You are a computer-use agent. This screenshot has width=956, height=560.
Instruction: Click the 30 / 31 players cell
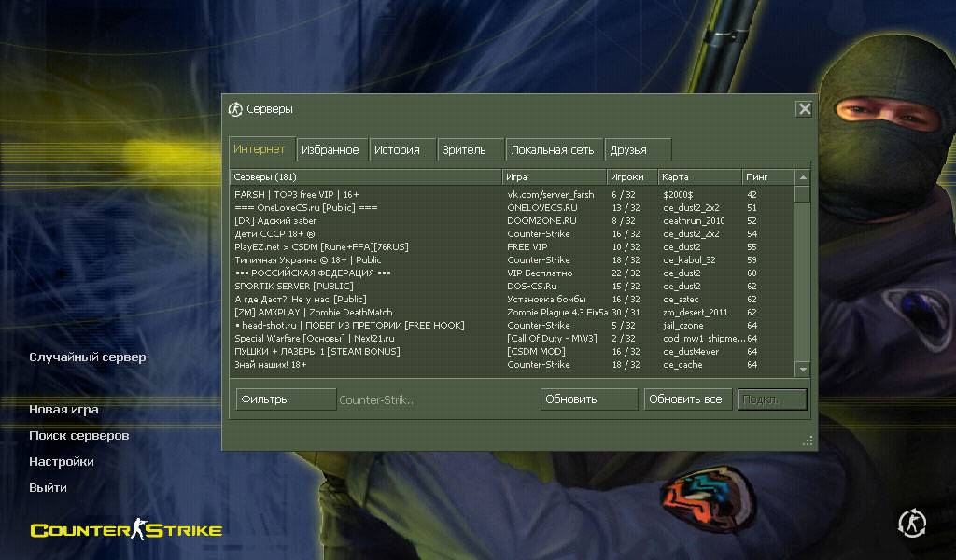(x=626, y=313)
